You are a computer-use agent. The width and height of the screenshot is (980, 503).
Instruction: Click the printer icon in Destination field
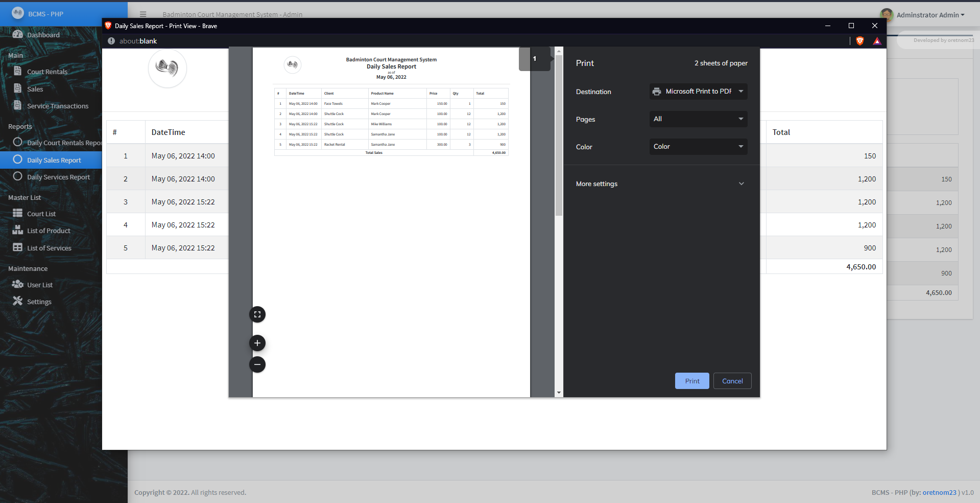[657, 92]
